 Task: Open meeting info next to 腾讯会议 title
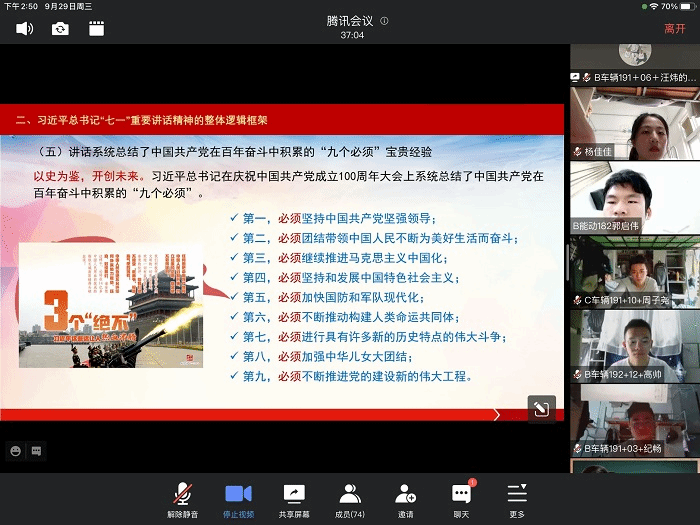[385, 21]
